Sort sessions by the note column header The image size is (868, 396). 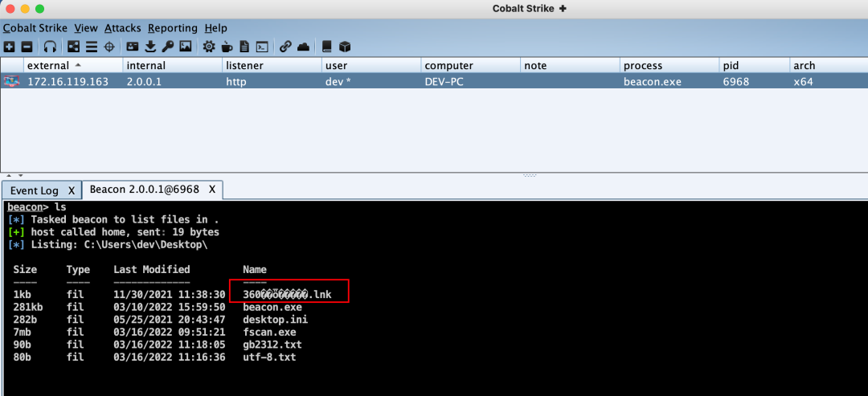(570, 65)
